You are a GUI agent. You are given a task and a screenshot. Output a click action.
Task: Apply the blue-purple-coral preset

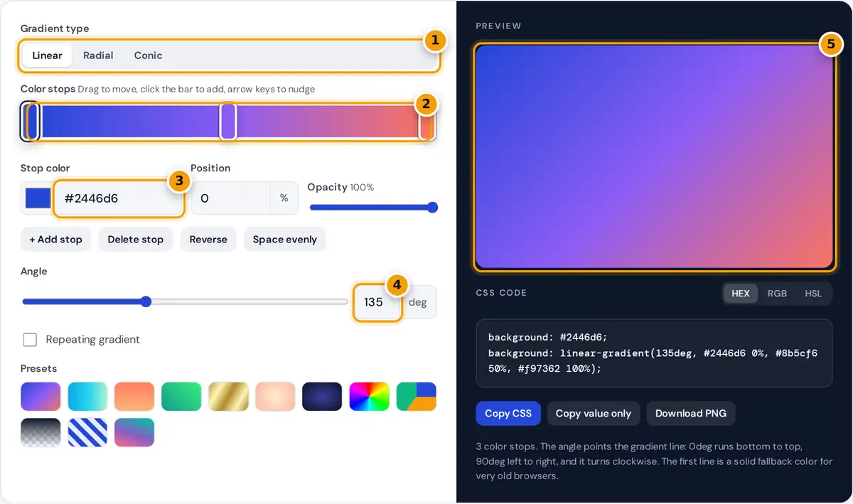click(x=41, y=397)
